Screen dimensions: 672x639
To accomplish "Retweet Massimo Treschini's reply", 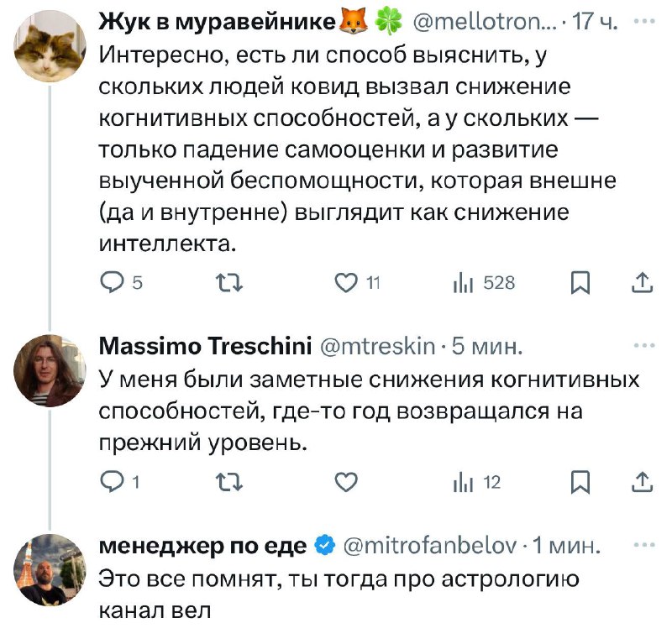I will 226,482.
